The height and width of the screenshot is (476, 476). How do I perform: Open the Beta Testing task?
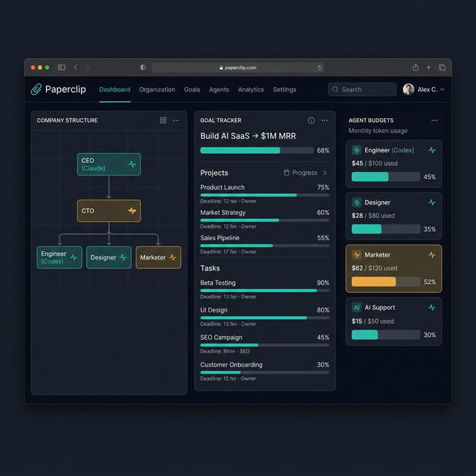point(218,283)
